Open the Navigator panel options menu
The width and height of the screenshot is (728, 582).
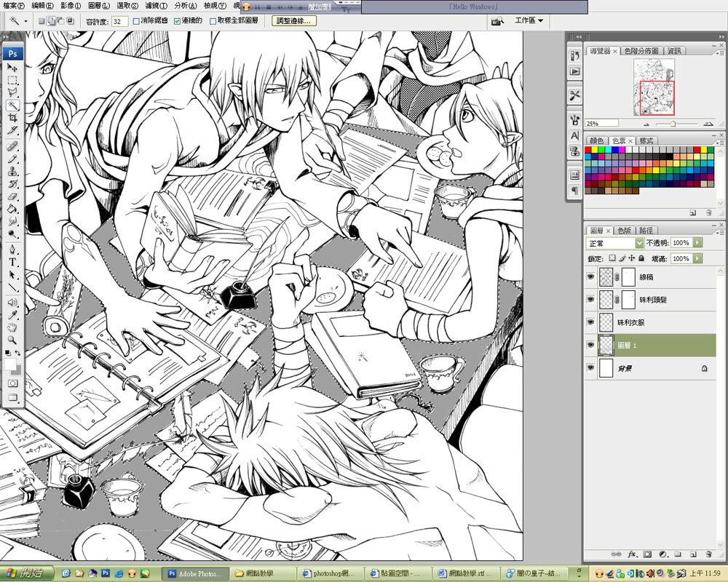coord(720,52)
